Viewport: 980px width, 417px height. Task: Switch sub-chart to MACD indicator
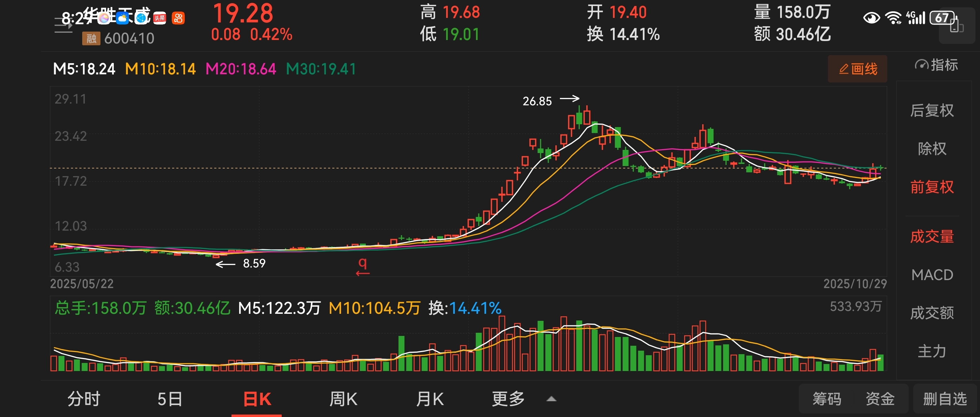click(x=932, y=275)
